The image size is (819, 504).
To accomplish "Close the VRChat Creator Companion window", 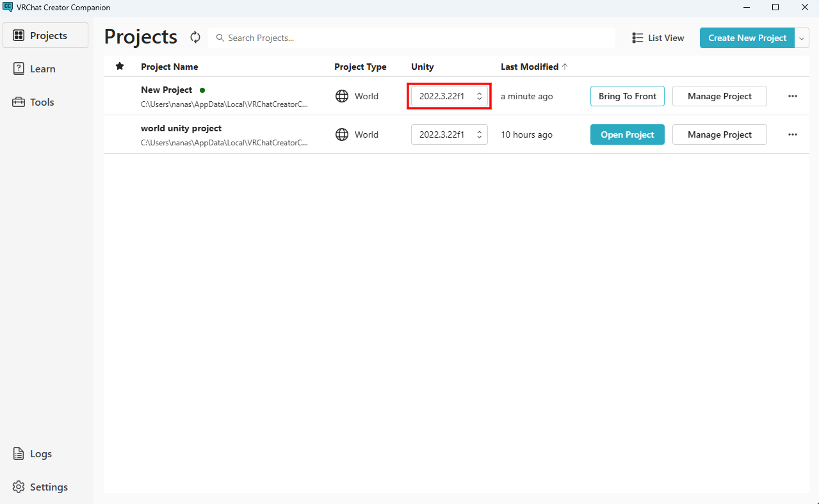I will (x=805, y=7).
